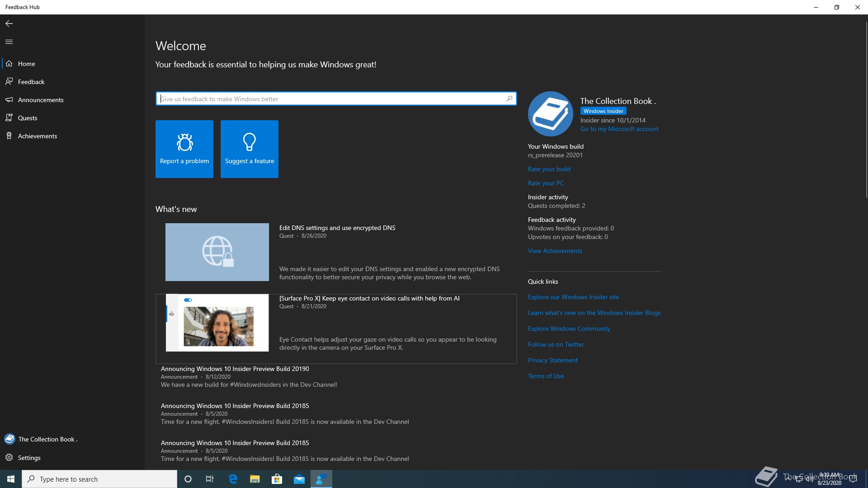Click Feedback Hub taskbar icon

321,479
